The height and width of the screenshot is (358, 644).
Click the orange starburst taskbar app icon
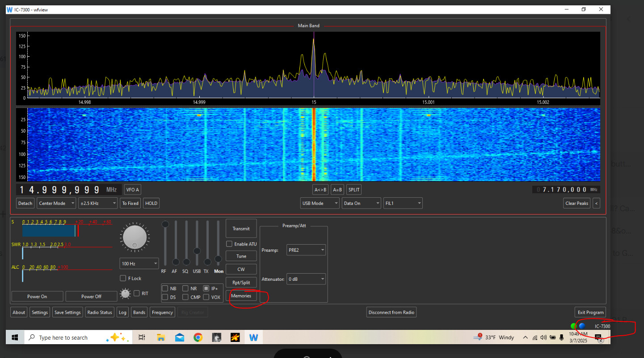coord(235,337)
